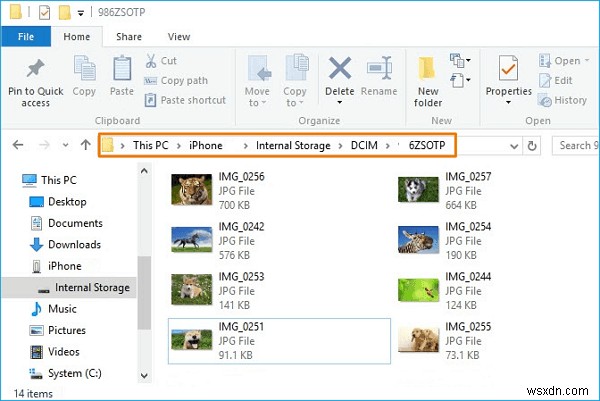Click the Paste shortcut icon
This screenshot has height=401, width=600.
(x=152, y=100)
